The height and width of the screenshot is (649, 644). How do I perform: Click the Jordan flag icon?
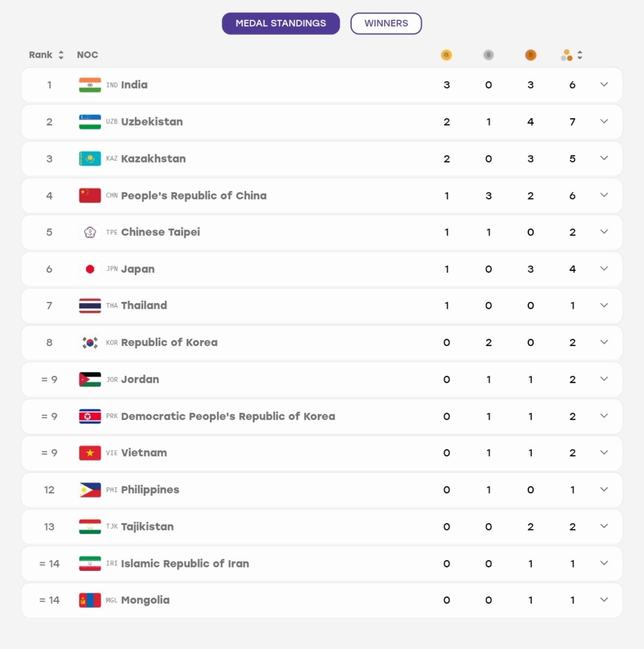(90, 379)
